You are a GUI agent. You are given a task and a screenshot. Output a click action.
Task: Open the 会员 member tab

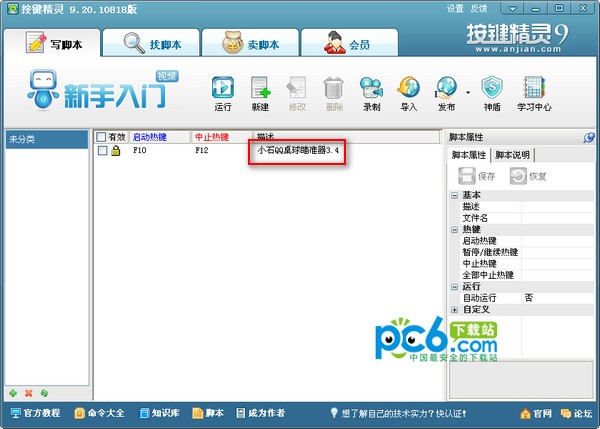(349, 43)
